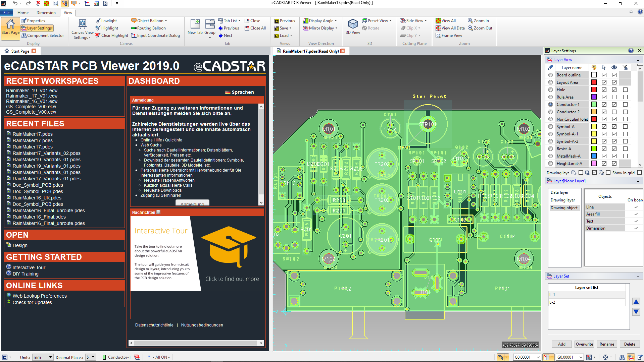Click the Nachrichten feed icon

(x=159, y=212)
